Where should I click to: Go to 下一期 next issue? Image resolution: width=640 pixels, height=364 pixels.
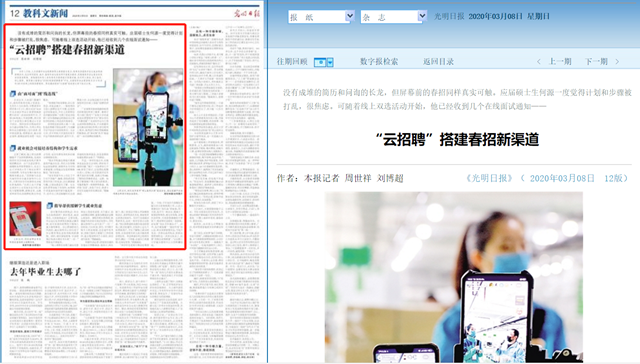(x=596, y=62)
